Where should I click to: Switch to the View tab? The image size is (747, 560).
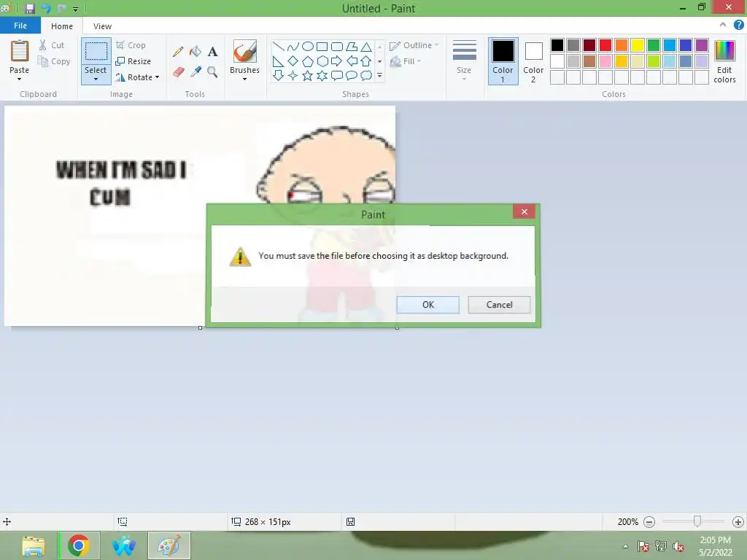[102, 26]
